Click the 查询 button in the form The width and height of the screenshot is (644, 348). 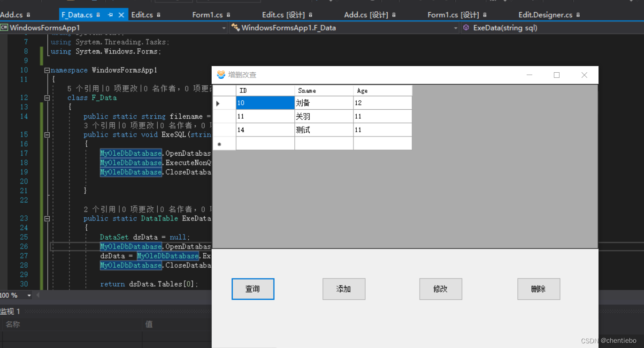(x=253, y=289)
